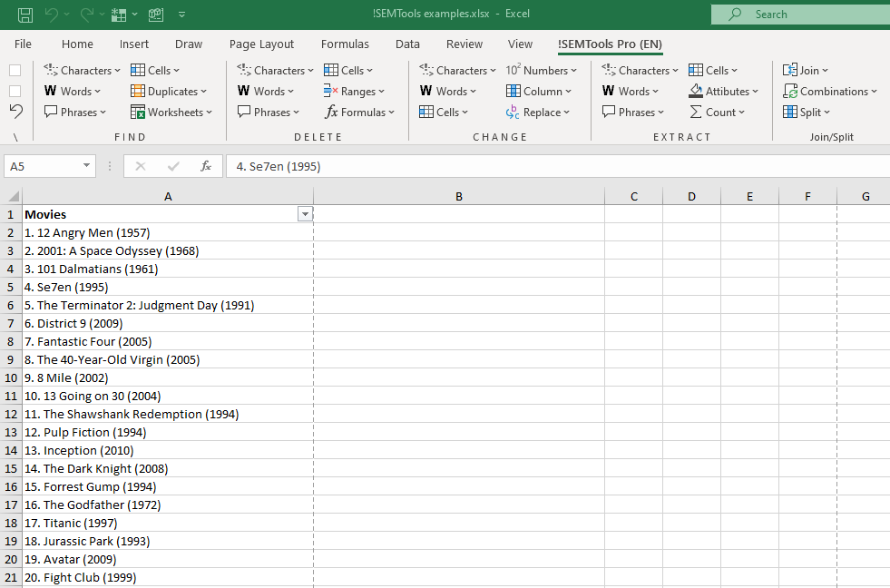This screenshot has height=588, width=890.
Task: Open the Split menu
Action: pos(806,113)
